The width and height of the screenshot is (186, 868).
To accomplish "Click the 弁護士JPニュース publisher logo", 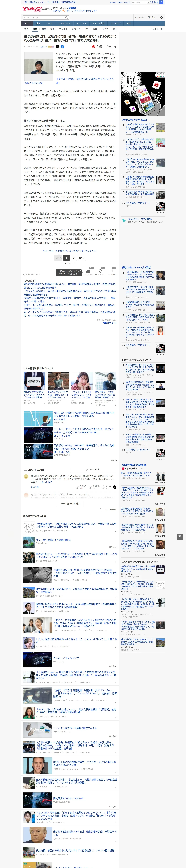I will coord(104,47).
